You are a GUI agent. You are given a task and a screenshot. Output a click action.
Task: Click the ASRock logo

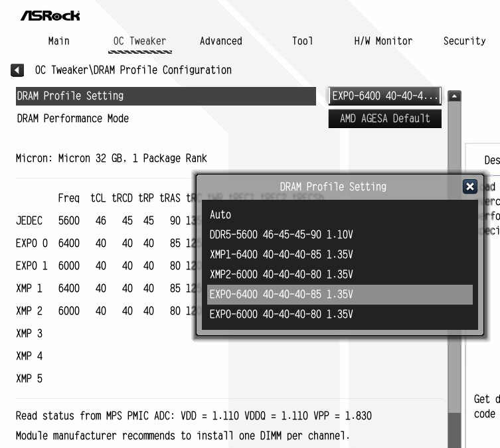pyautogui.click(x=50, y=16)
